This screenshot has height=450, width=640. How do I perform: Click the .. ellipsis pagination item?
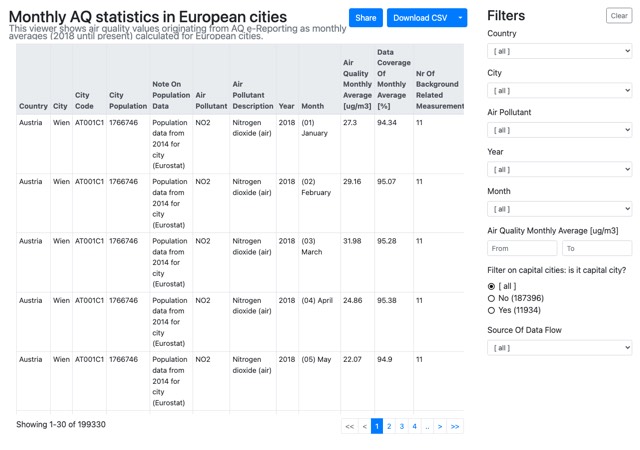tap(427, 426)
